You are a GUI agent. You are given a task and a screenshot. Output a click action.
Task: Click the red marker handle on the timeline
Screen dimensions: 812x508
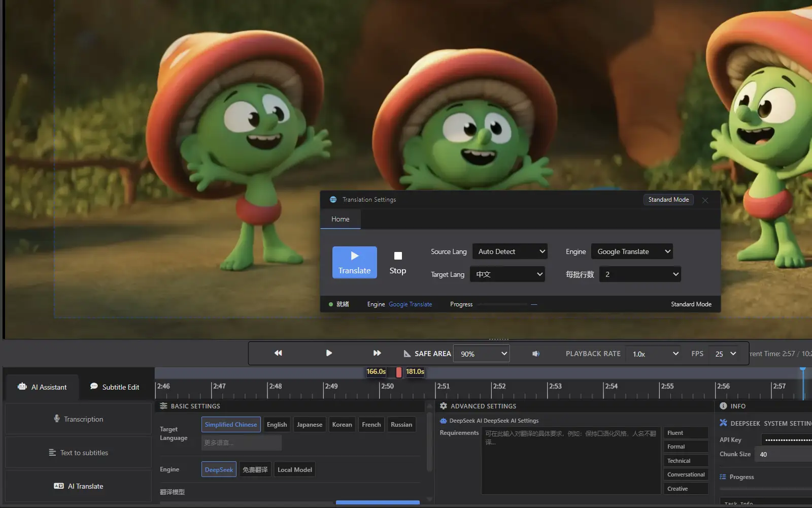[399, 372]
